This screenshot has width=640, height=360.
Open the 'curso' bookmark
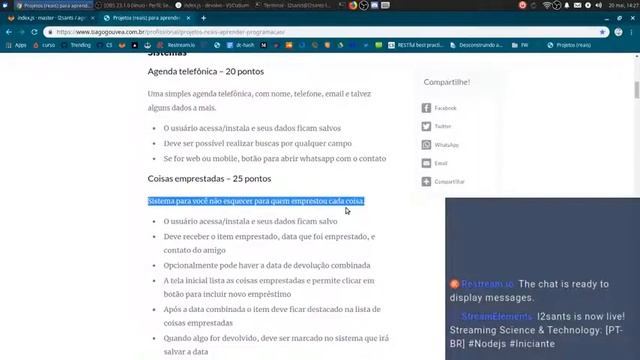[44, 45]
